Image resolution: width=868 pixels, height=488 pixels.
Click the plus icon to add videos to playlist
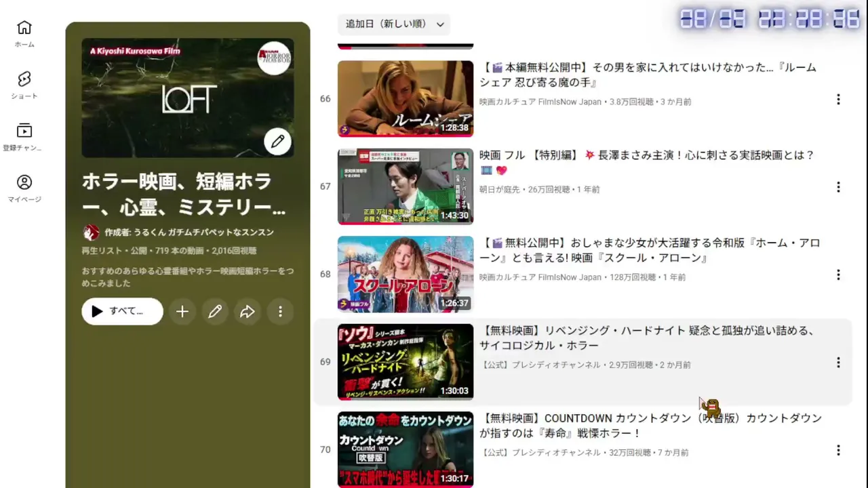(x=182, y=311)
